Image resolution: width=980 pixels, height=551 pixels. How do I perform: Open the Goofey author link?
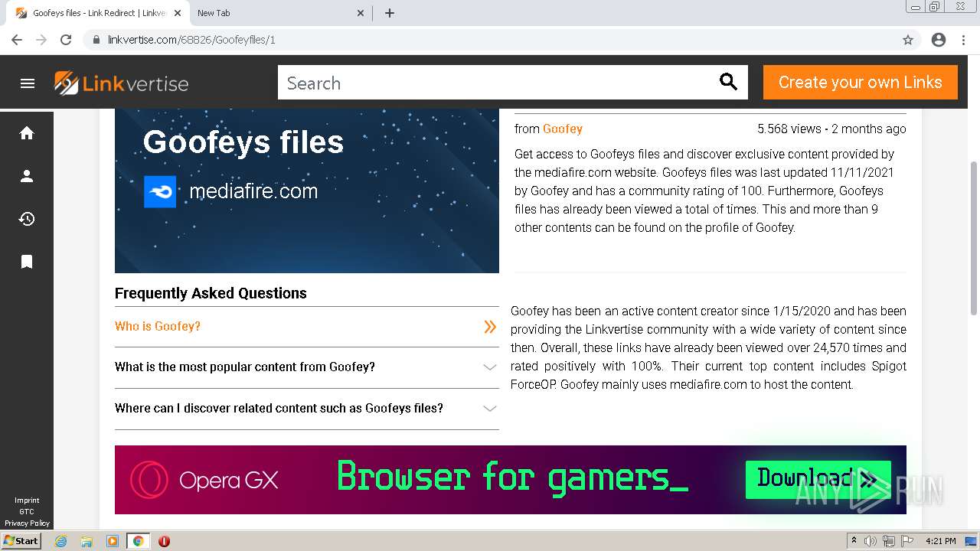click(x=563, y=129)
